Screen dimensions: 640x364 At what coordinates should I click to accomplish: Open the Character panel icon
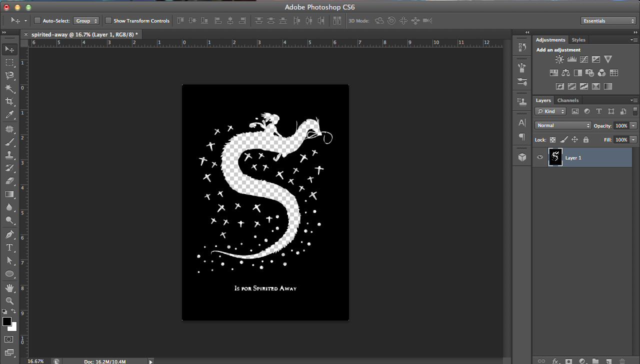522,122
